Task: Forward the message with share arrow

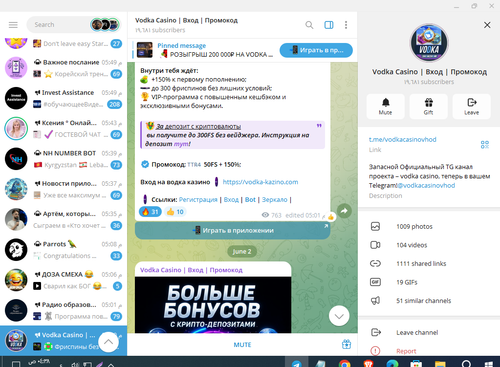Action: pos(344,211)
